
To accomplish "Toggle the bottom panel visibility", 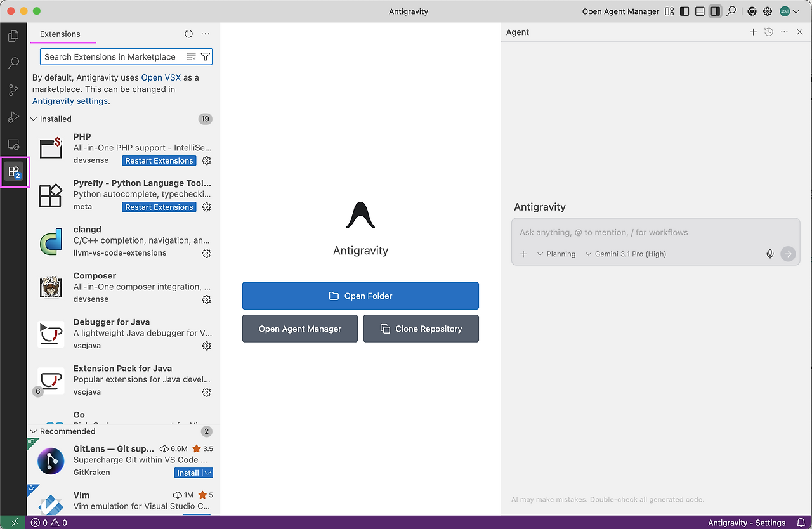I will (x=700, y=11).
